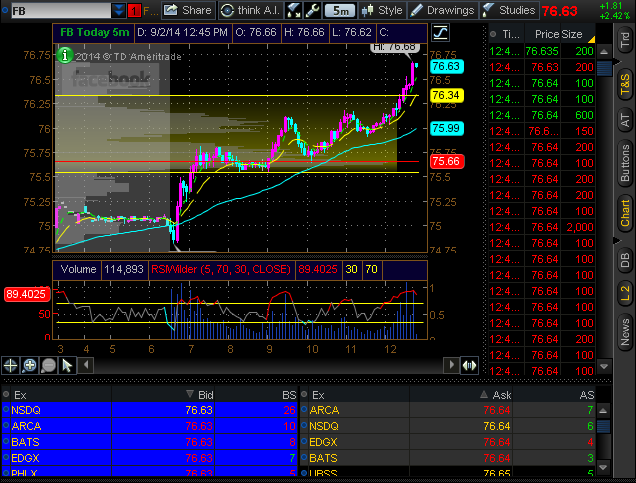Click the cyan 76.63 price bubble
The image size is (636, 483).
pyautogui.click(x=446, y=66)
